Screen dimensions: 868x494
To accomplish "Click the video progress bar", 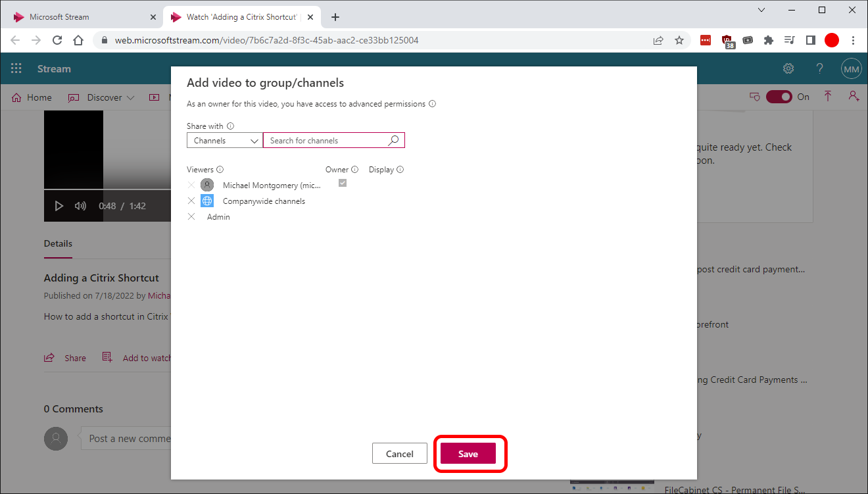I will coord(107,189).
